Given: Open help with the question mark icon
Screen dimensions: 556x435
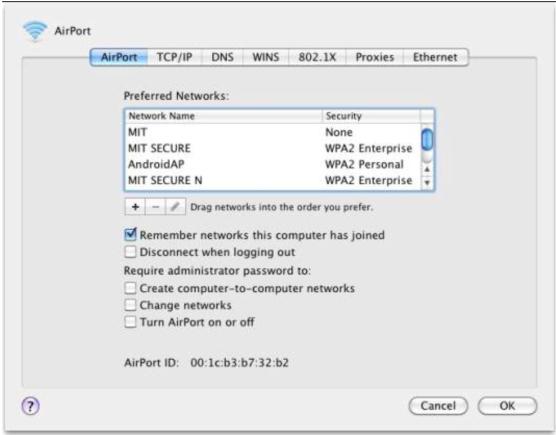Looking at the screenshot, I should point(30,406).
